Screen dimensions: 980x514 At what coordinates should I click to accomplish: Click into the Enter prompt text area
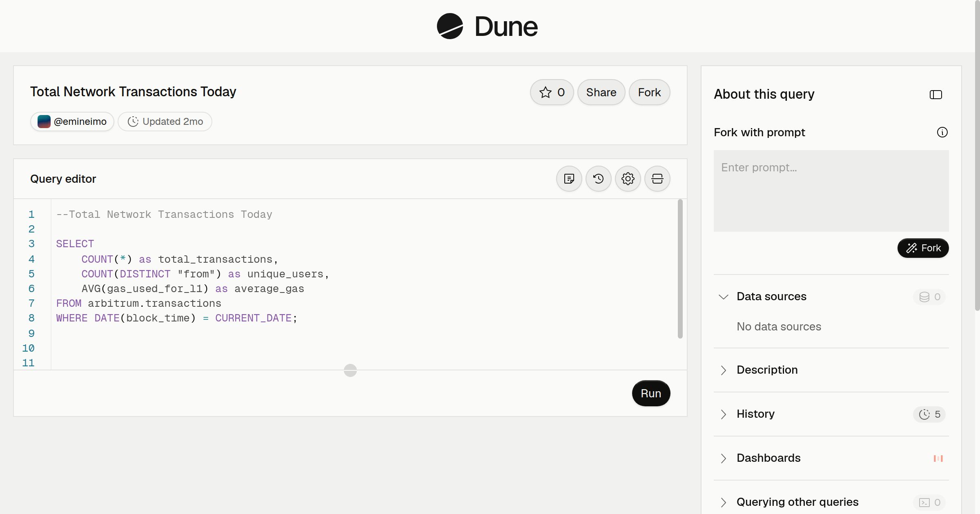click(831, 191)
